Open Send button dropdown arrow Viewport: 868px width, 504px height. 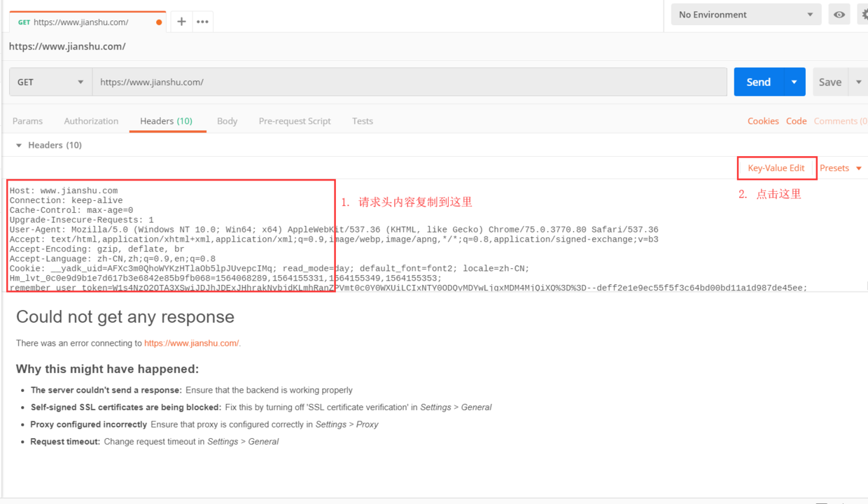pos(794,82)
